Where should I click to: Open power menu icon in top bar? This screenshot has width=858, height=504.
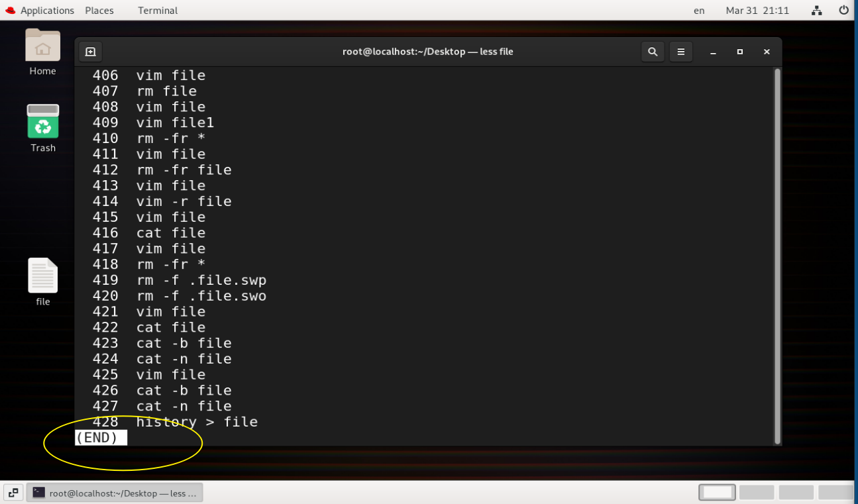843,10
